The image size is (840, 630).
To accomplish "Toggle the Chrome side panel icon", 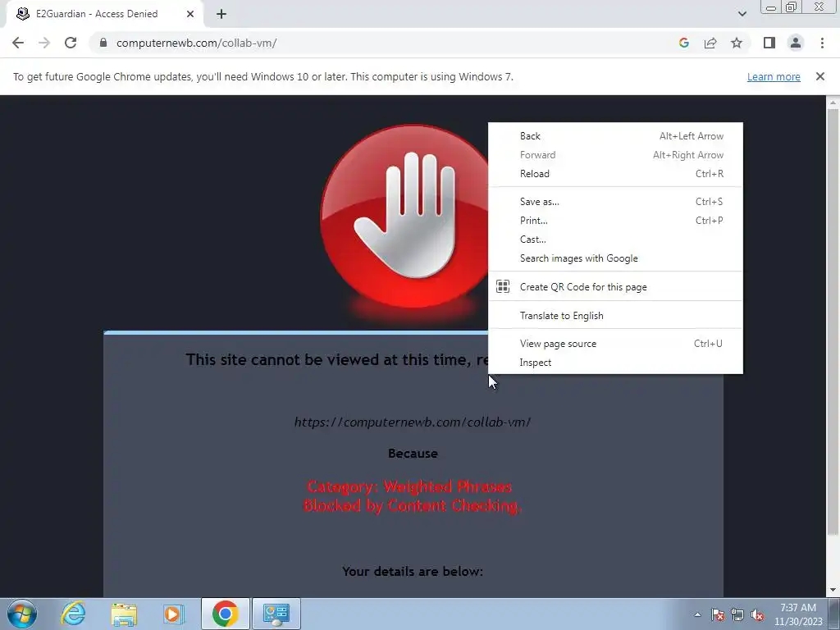I will [x=769, y=43].
